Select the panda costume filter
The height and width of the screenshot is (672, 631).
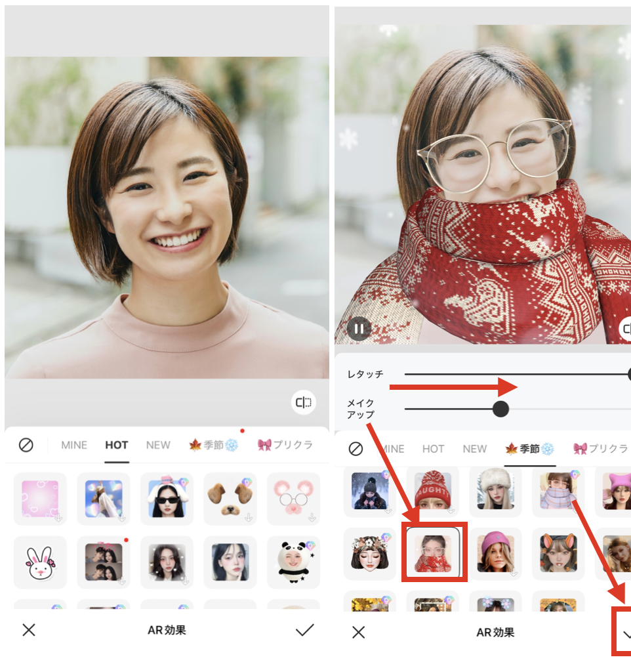tap(293, 562)
